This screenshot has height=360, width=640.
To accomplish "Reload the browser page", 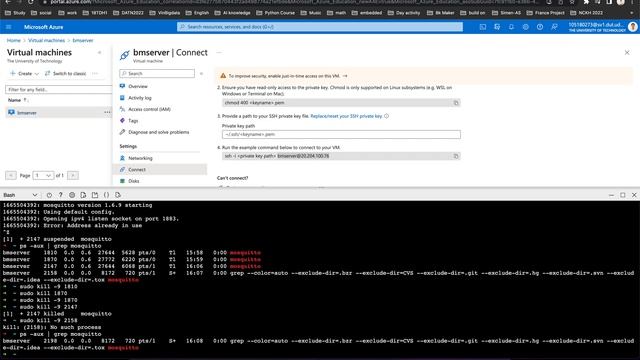I will (31, 2).
